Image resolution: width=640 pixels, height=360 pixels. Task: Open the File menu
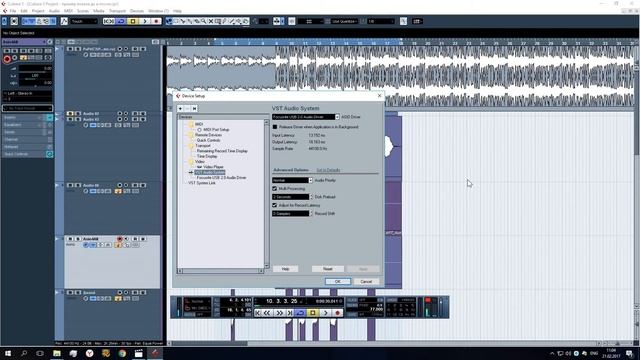pyautogui.click(x=13, y=11)
